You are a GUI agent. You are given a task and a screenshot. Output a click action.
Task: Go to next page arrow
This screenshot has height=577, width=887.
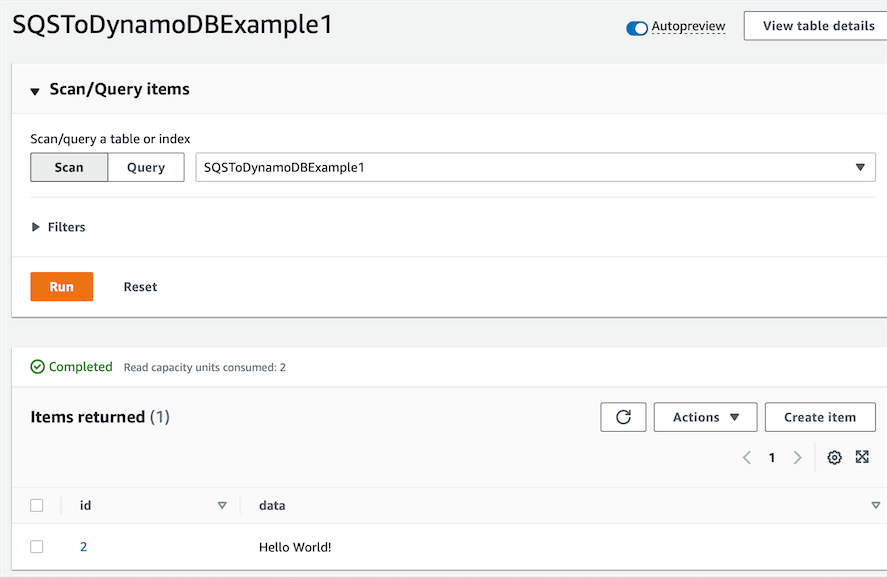797,458
